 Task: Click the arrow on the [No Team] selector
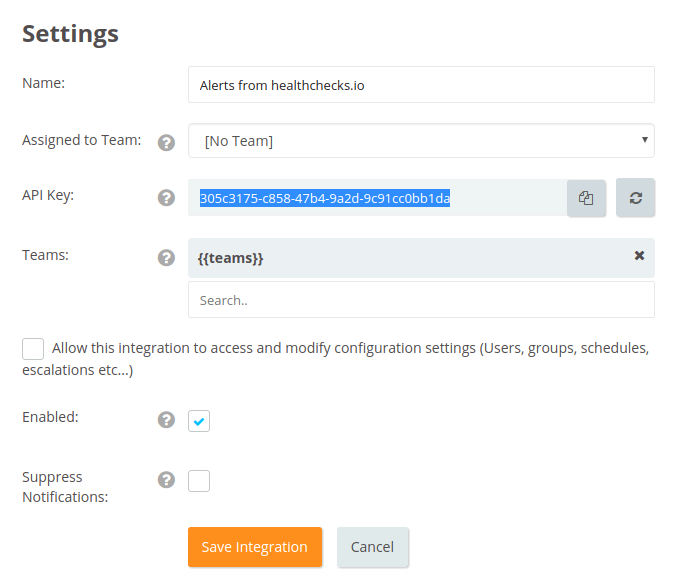pos(644,140)
